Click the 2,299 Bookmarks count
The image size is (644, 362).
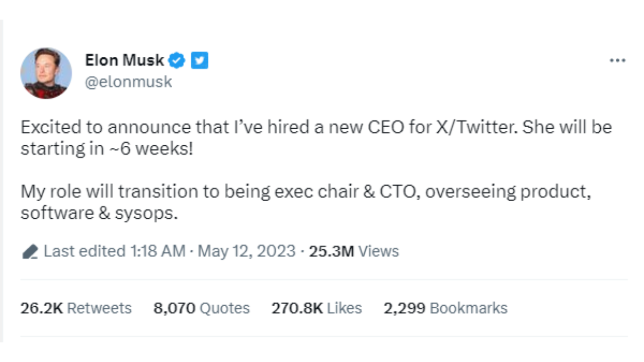coord(445,308)
